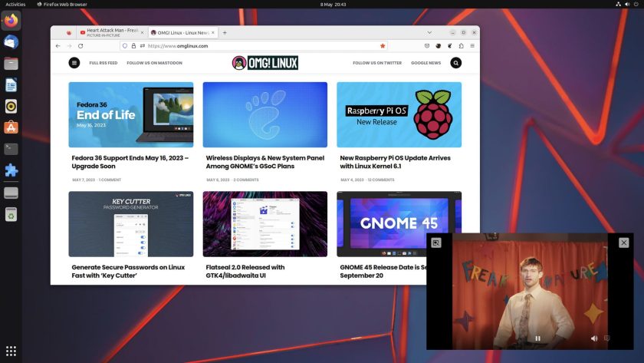Open the shield tracking protection icon

125,46
